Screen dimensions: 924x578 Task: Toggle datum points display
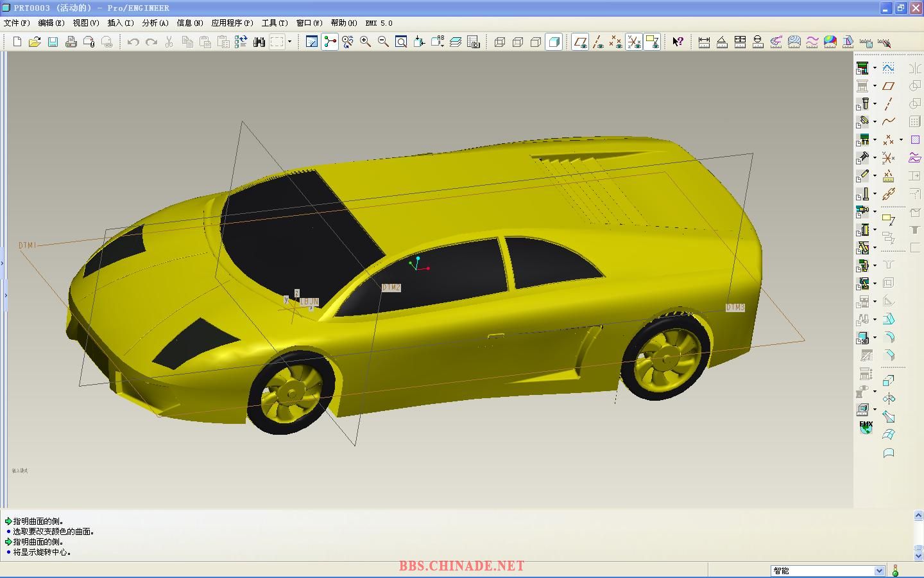(616, 42)
